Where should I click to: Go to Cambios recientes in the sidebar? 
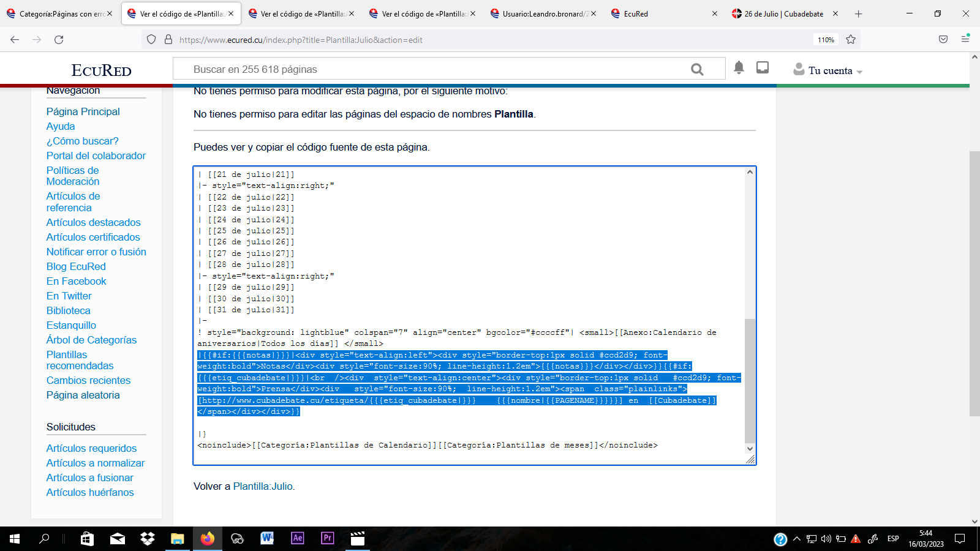coord(88,380)
